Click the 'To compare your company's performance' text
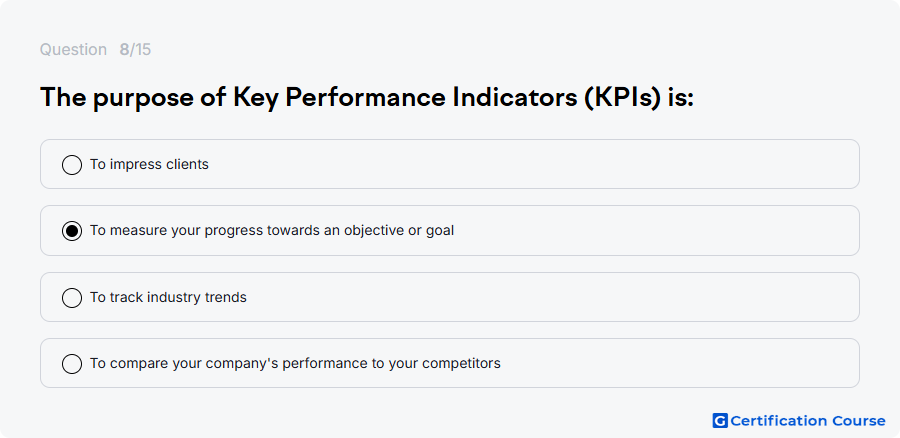The image size is (900, 438). (295, 363)
